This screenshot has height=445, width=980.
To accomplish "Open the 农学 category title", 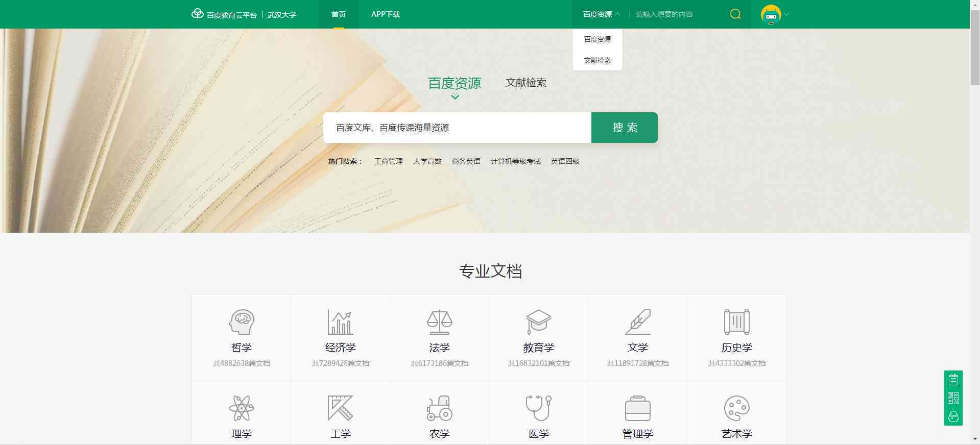I will (x=439, y=434).
